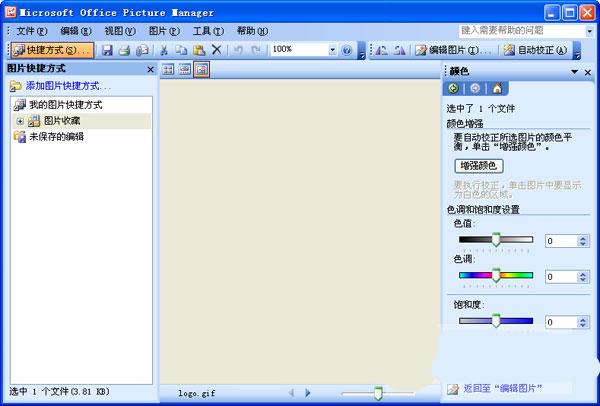
Task: Click 返回至“编辑图片” link
Action: click(x=503, y=389)
